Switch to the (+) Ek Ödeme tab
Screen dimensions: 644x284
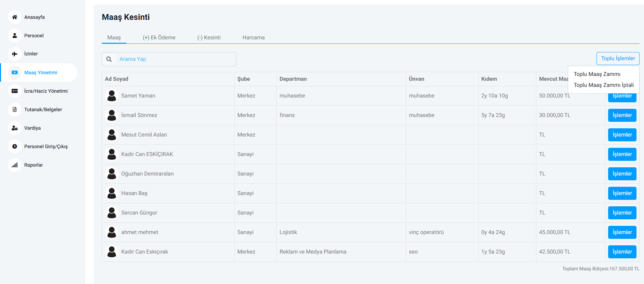(x=159, y=38)
